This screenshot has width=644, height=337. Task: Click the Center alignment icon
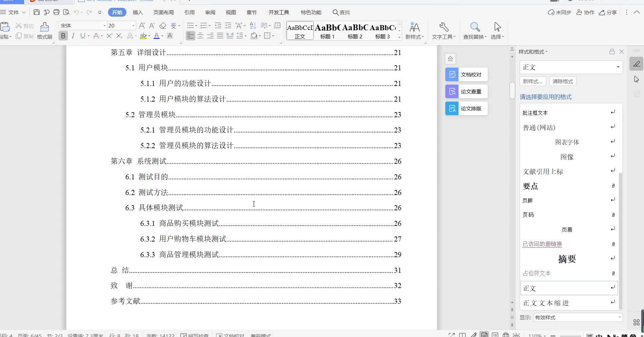point(200,36)
